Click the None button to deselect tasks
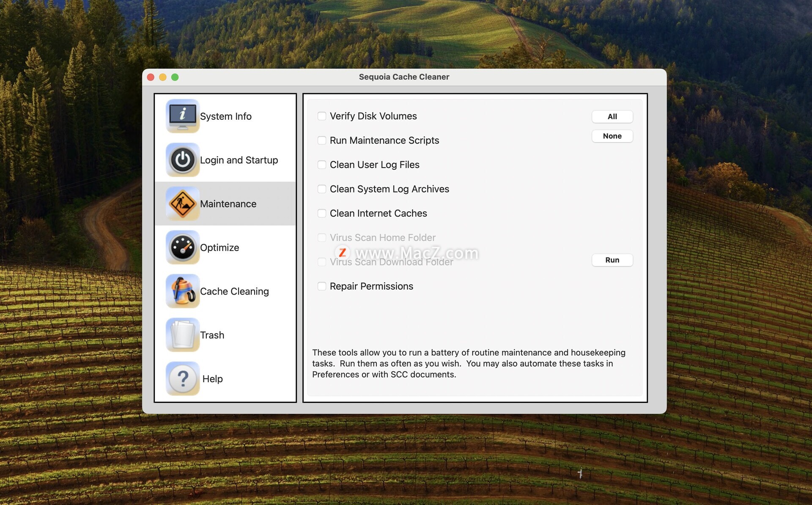Image resolution: width=812 pixels, height=505 pixels. 612,136
